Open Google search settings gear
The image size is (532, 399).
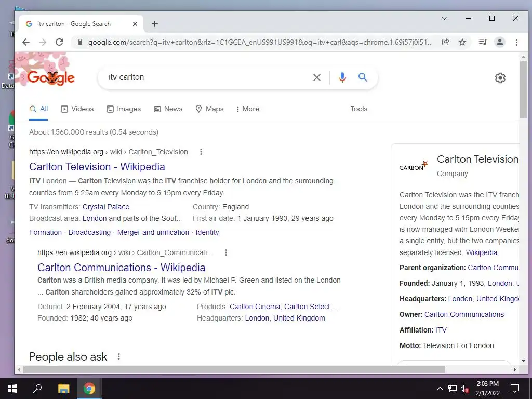coord(500,78)
